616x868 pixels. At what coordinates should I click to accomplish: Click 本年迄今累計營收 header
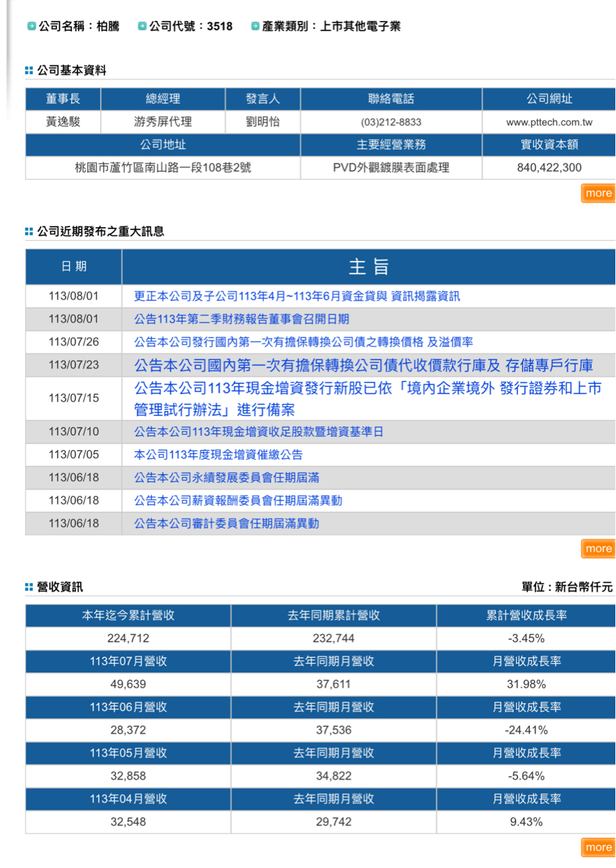click(128, 616)
